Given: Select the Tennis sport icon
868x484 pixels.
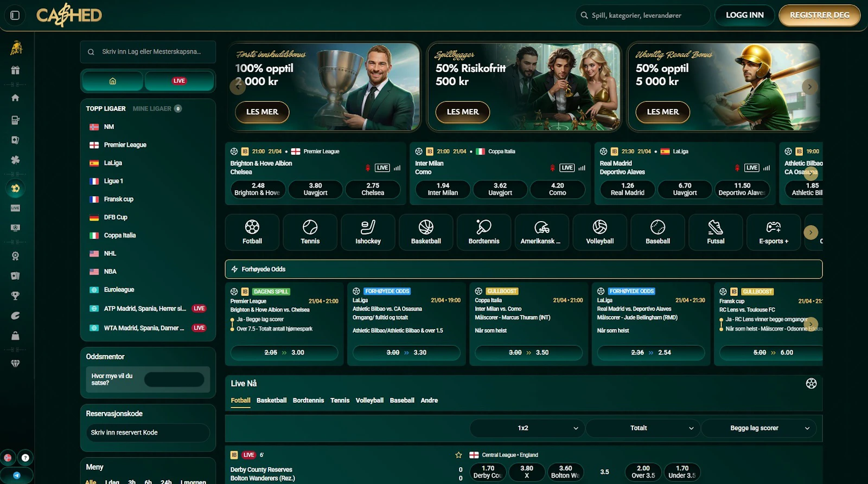Looking at the screenshot, I should [x=310, y=232].
